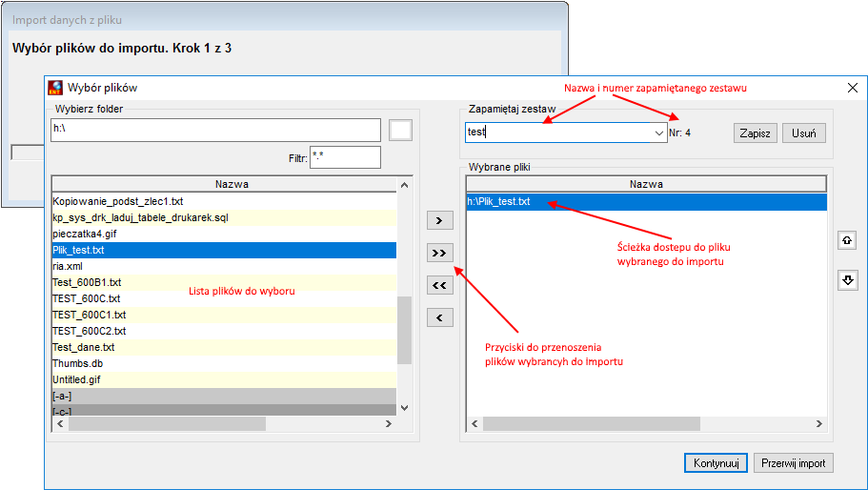
Task: Click right arrow of Wybrane pliki horizontal scrollbar
Action: 819,423
